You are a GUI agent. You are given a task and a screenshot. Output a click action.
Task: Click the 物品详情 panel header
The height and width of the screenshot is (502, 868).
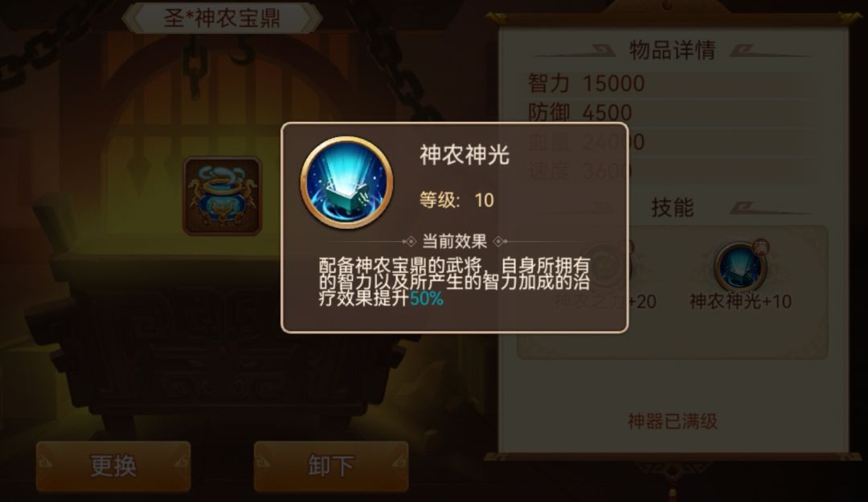672,51
